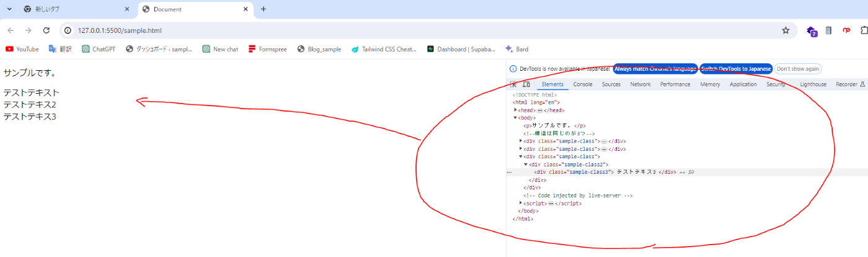Open the DevTools Recorder tab
The width and height of the screenshot is (868, 257).
(x=850, y=84)
